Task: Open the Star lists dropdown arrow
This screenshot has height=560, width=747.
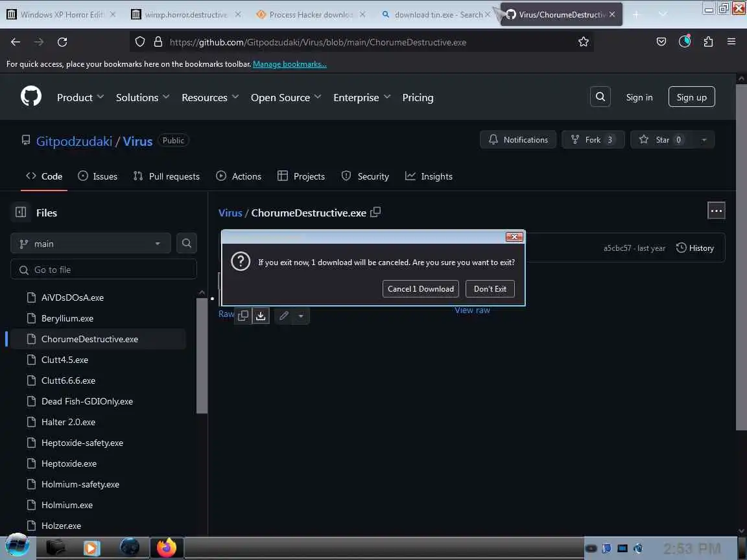Action: click(704, 139)
